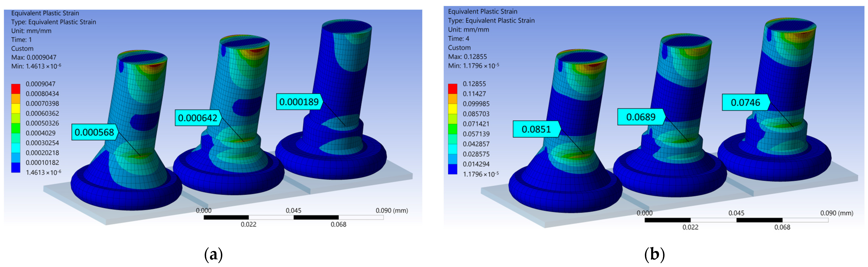Click the Equivalent Plastic Strain title in panel (a)
868x267 pixels.
pos(45,13)
